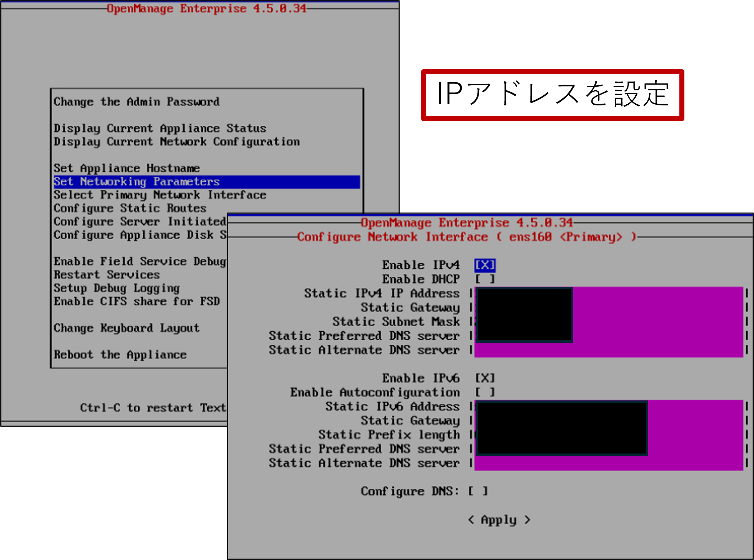Select Set Appliance Hostname entry

pos(127,169)
